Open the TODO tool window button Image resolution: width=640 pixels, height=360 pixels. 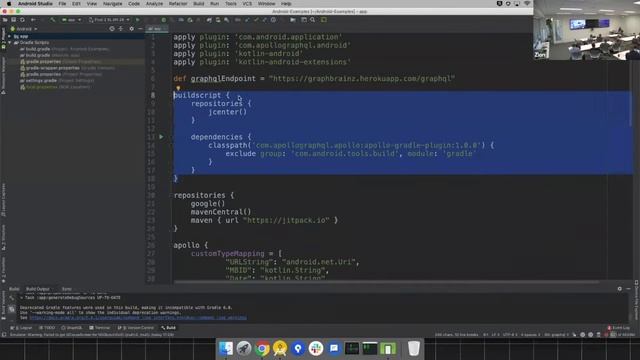point(47,328)
